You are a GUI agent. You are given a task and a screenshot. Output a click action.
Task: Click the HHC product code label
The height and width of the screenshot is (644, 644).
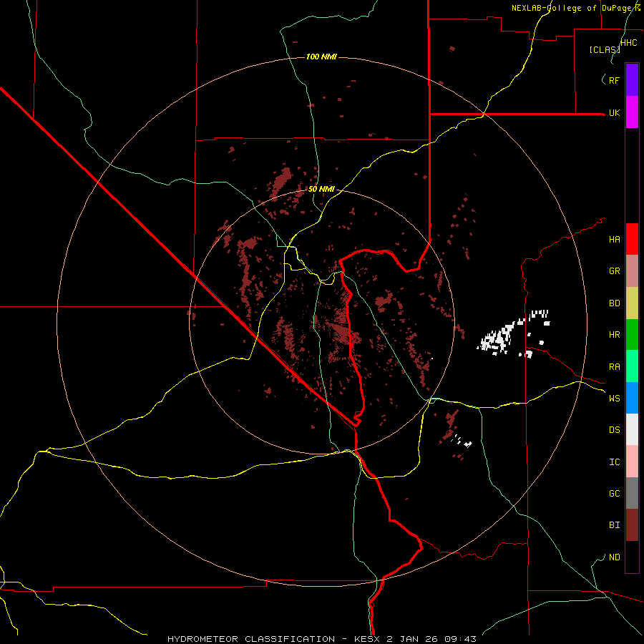tap(629, 43)
